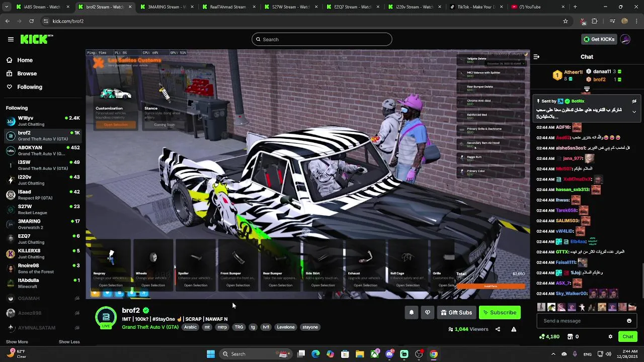Open KILLERX8 channel in Following list
This screenshot has height=362, width=644.
click(x=43, y=254)
